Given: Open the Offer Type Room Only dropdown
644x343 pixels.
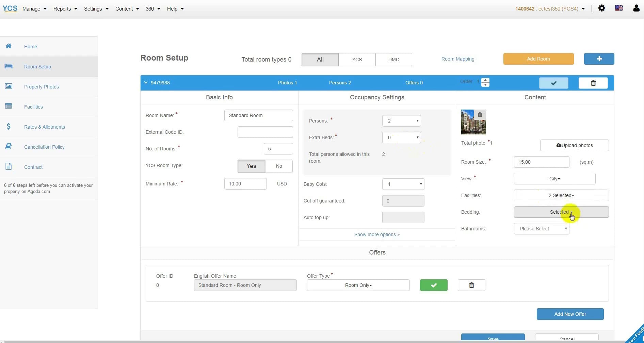Looking at the screenshot, I should click(358, 285).
